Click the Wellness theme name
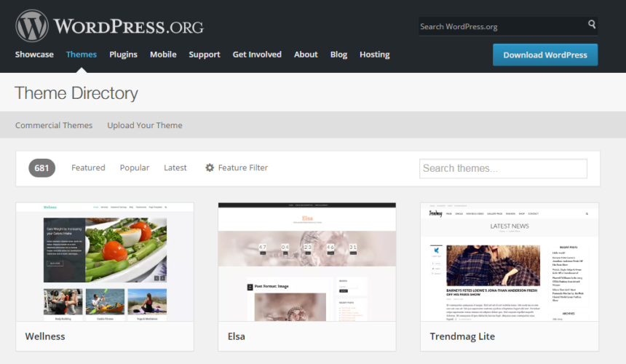 45,336
